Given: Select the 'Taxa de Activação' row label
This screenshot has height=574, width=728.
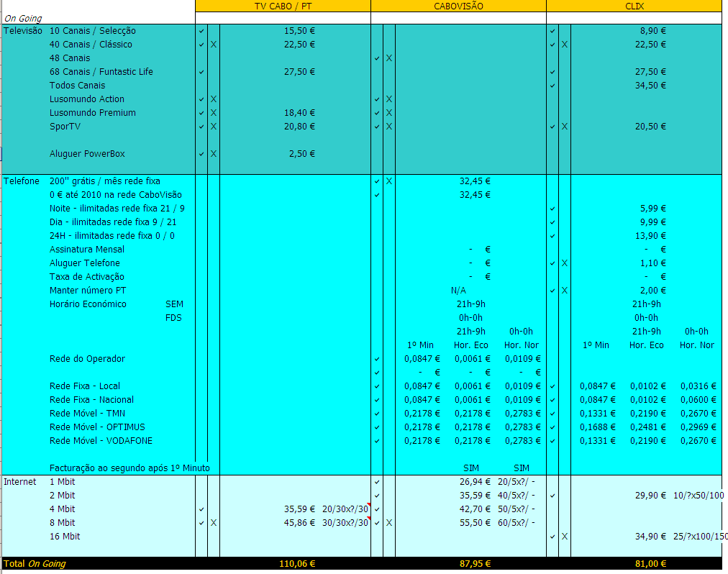Looking at the screenshot, I should [x=87, y=277].
